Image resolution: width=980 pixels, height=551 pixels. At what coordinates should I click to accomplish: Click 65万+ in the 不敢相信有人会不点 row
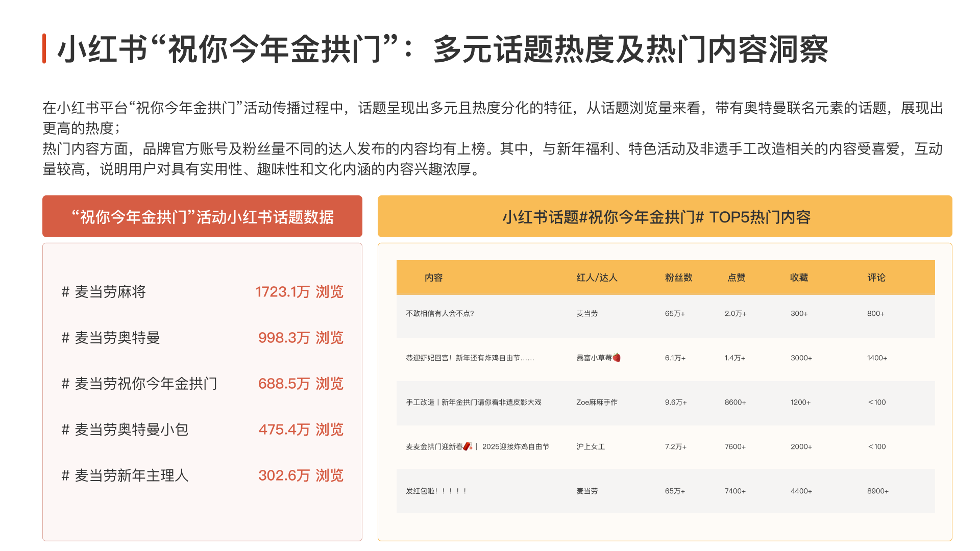675,313
